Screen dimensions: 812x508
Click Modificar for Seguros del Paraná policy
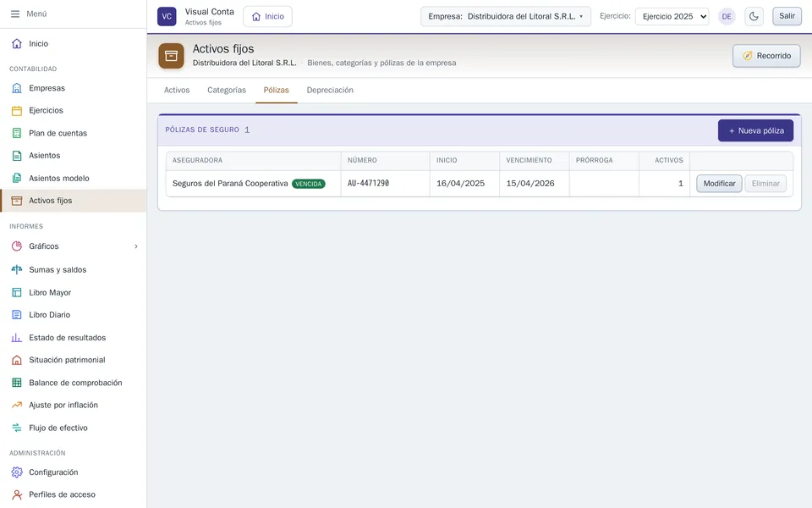click(x=719, y=184)
